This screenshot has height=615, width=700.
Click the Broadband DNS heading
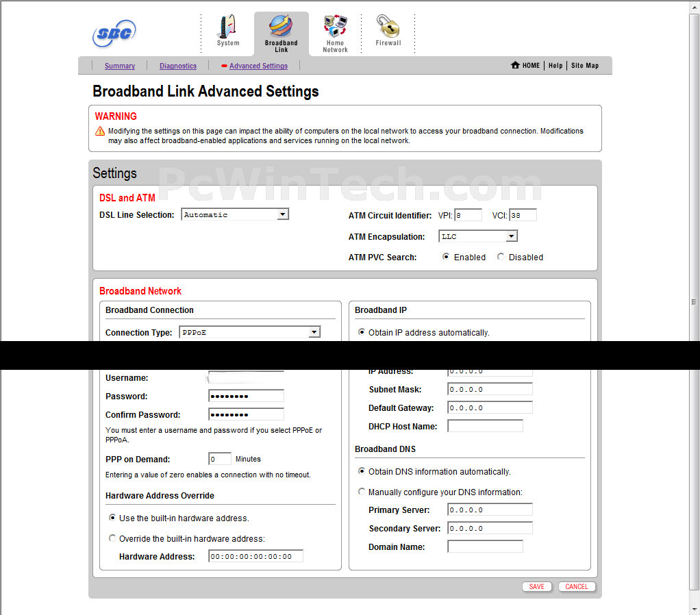385,449
